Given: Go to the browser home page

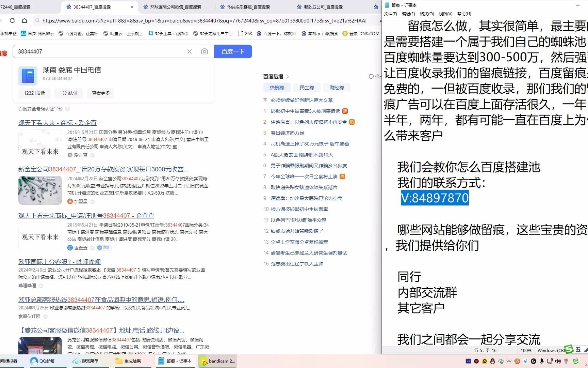Looking at the screenshot, I should (x=24, y=20).
